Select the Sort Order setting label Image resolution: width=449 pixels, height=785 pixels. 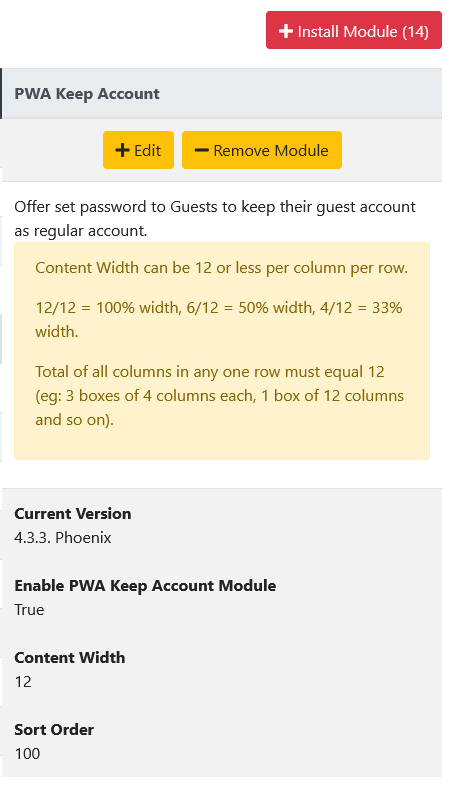tap(54, 729)
